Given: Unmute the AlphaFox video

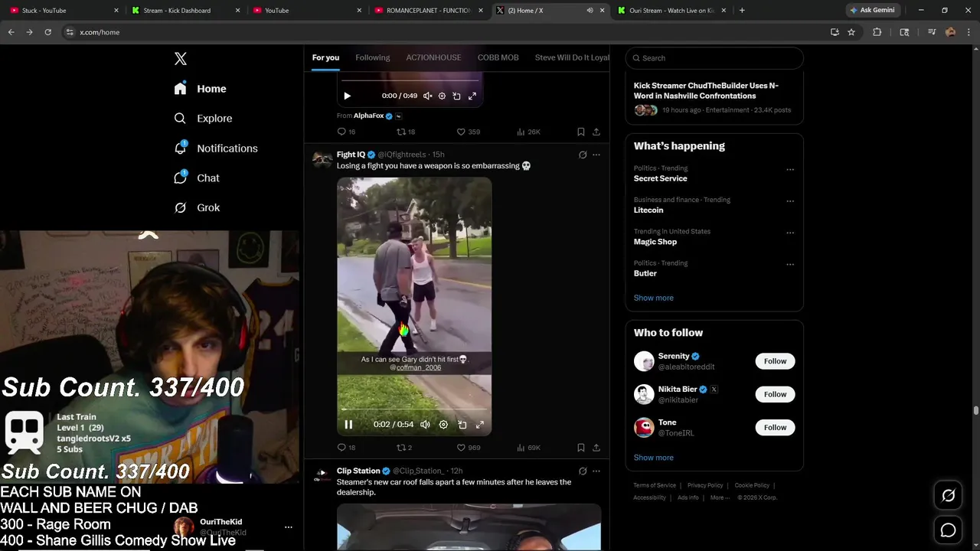Looking at the screenshot, I should [x=427, y=96].
